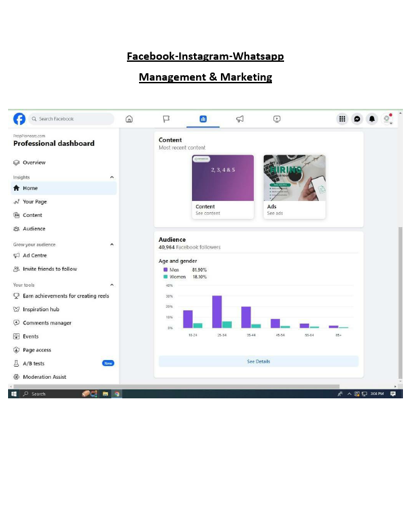Click the Events calendar icon
The image size is (411, 532).
pyautogui.click(x=16, y=337)
